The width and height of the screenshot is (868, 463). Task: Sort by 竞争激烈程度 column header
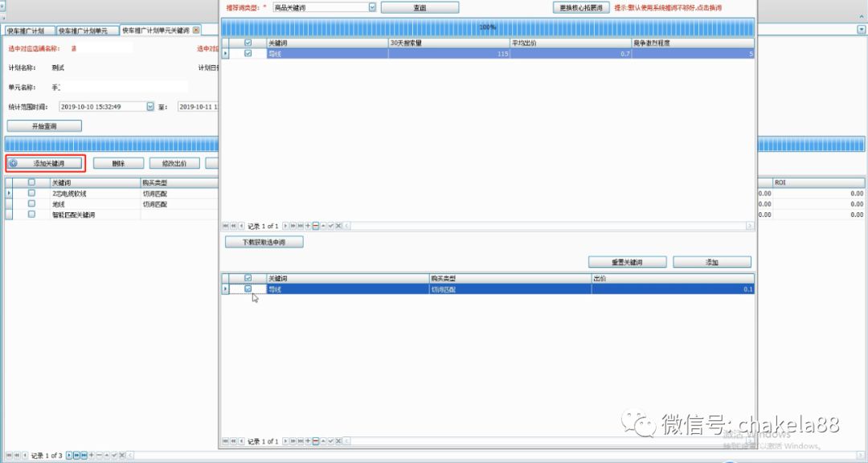693,43
